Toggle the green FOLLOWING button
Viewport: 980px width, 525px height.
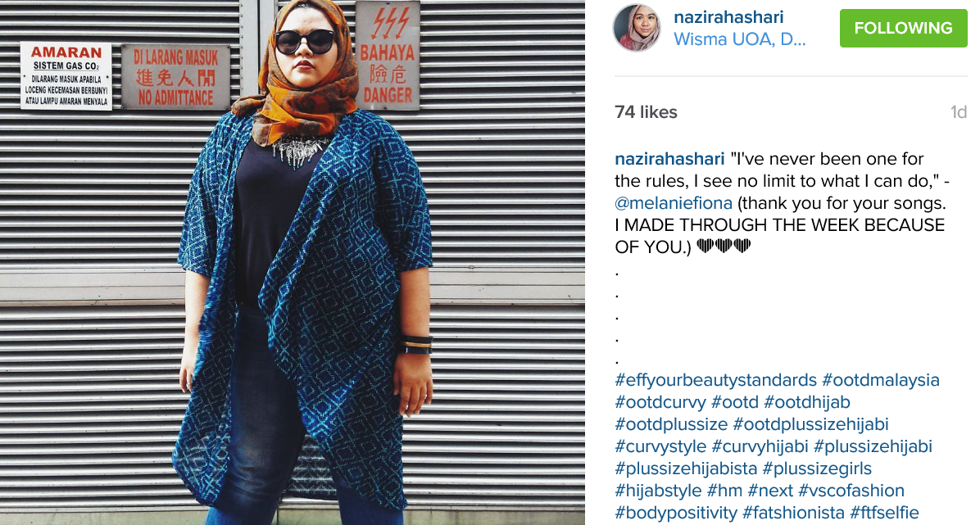[903, 28]
